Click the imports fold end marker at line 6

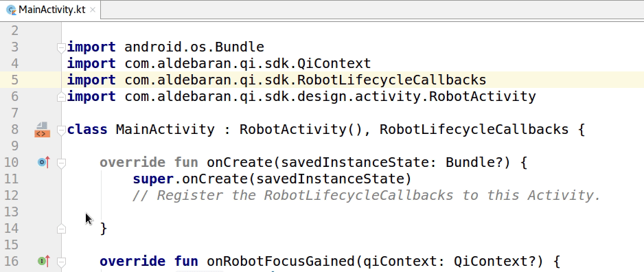(61, 97)
